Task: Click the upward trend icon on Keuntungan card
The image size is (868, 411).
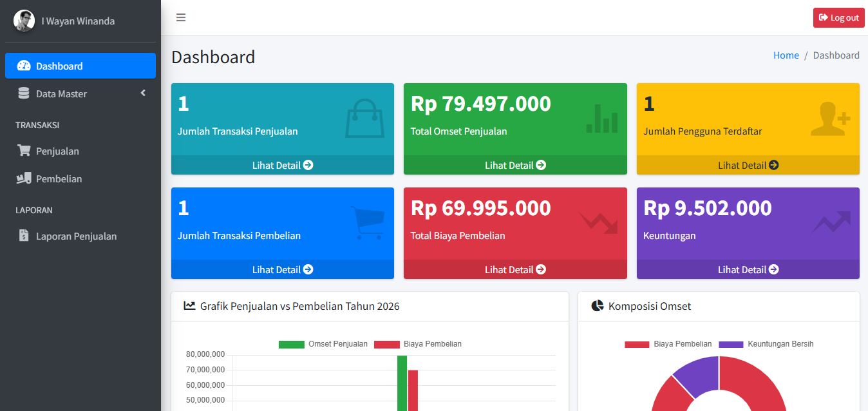Action: pos(831,222)
